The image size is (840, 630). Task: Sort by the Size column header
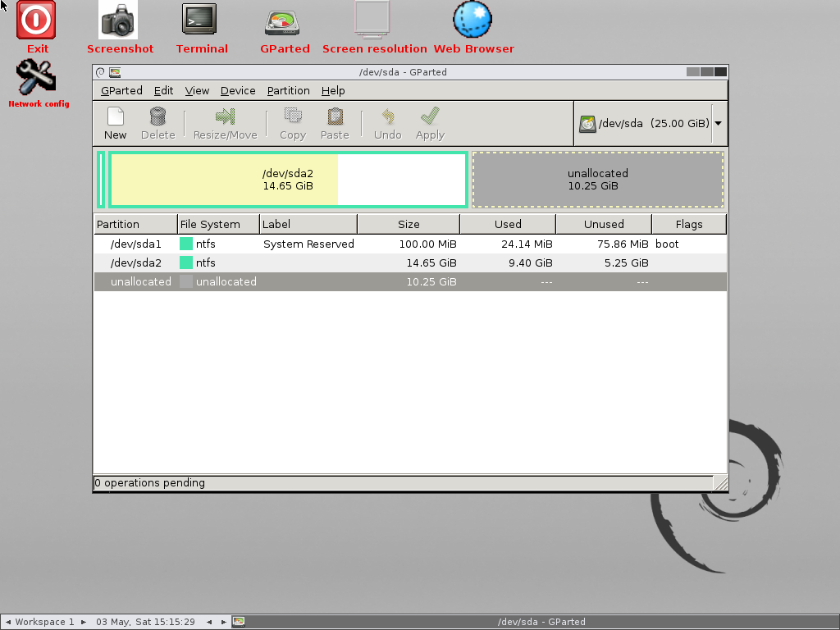click(409, 225)
